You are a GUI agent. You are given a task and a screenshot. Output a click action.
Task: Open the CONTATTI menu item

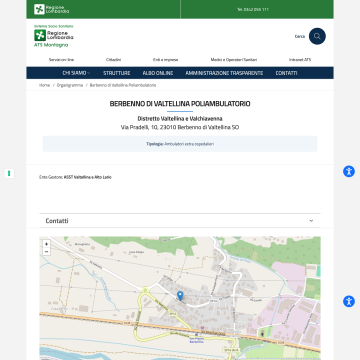(x=286, y=73)
